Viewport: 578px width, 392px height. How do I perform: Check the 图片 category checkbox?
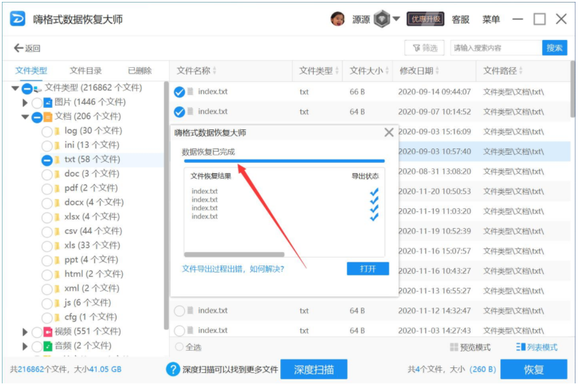click(37, 102)
